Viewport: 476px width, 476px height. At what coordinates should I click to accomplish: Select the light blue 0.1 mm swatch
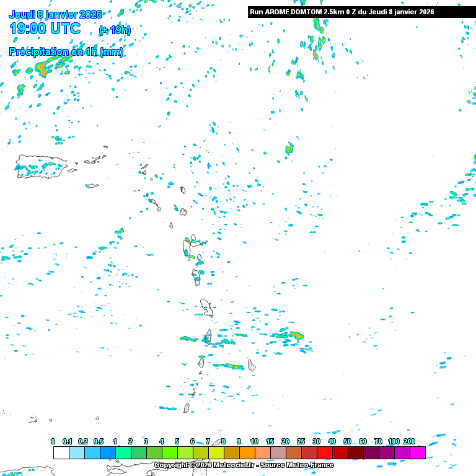[76, 453]
